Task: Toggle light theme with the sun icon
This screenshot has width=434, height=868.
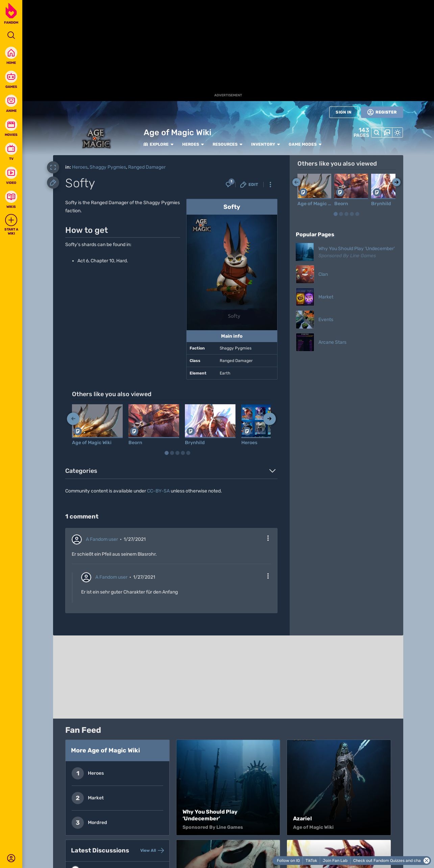Action: click(397, 132)
